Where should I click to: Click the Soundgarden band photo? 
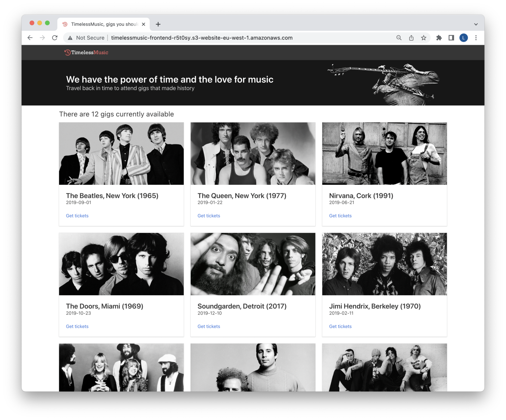coord(253,264)
